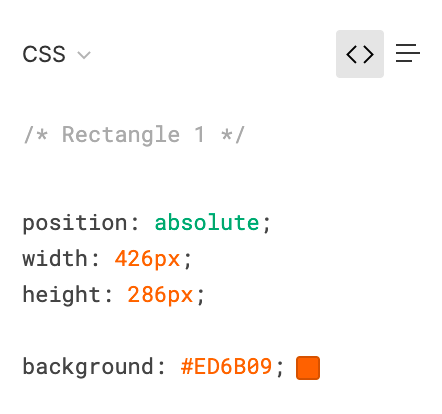Image resolution: width=442 pixels, height=414 pixels.
Task: Click the width property name
Action: coord(55,259)
